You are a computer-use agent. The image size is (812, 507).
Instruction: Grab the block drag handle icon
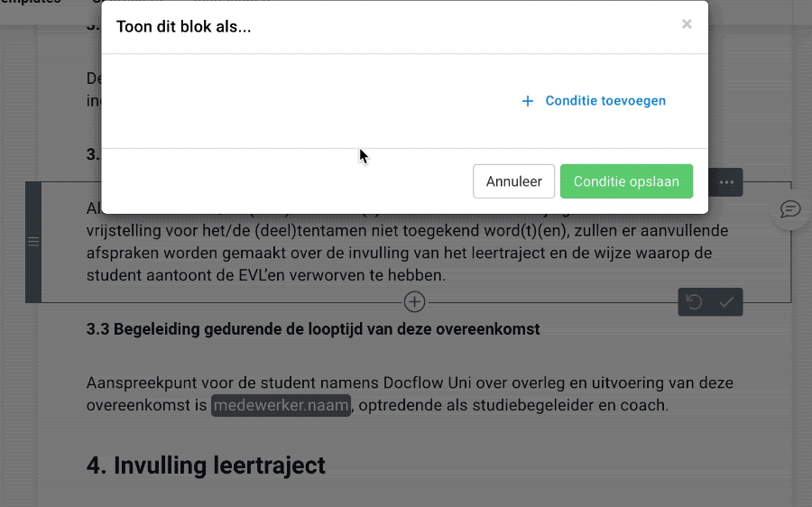33,241
